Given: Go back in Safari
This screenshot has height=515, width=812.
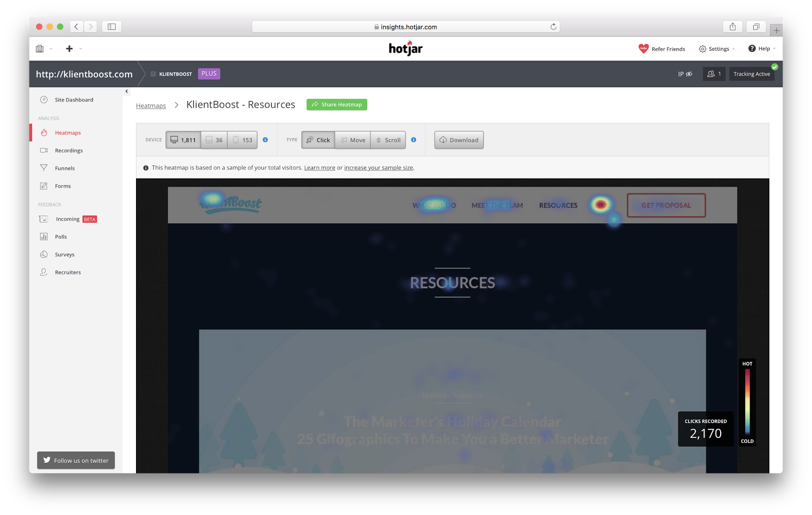Looking at the screenshot, I should click(x=77, y=27).
